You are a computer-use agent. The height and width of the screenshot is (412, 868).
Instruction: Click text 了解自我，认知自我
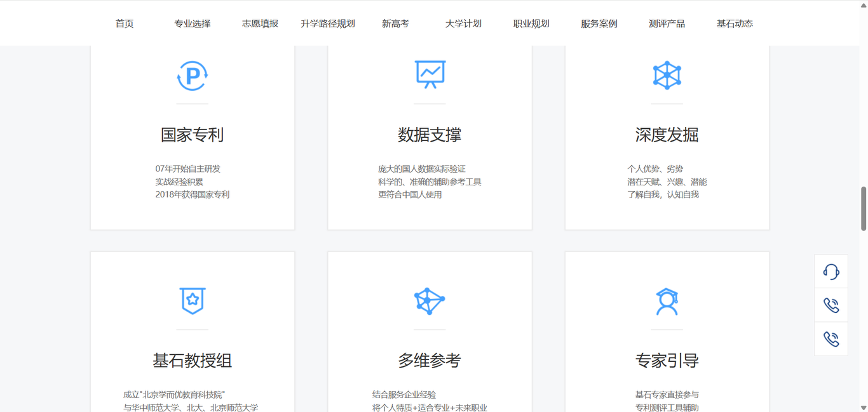pos(663,194)
